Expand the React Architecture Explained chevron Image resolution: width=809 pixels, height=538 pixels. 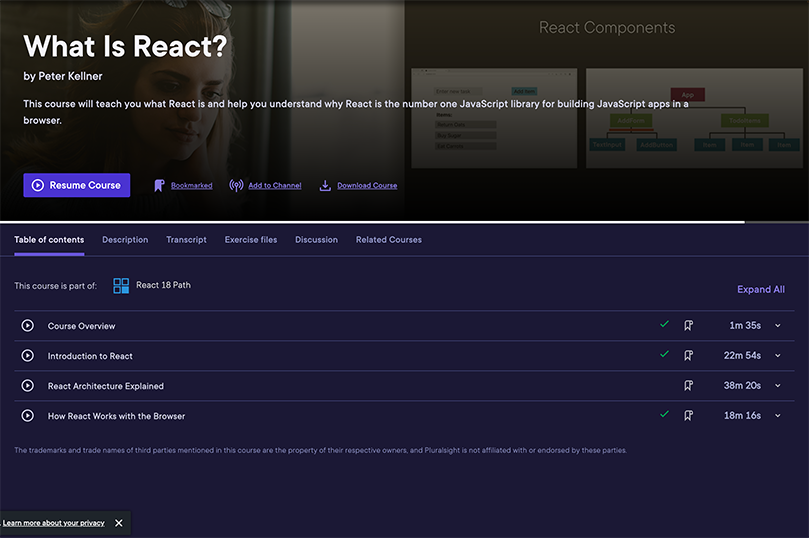pyautogui.click(x=778, y=385)
